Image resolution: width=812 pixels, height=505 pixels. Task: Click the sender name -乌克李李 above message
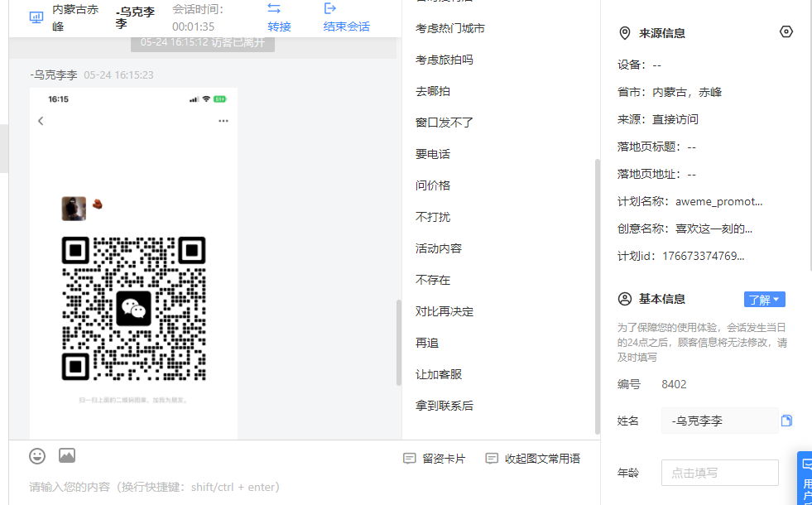tap(54, 75)
